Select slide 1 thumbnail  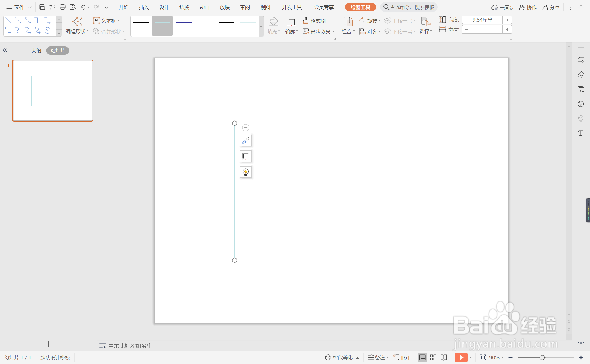pos(53,90)
